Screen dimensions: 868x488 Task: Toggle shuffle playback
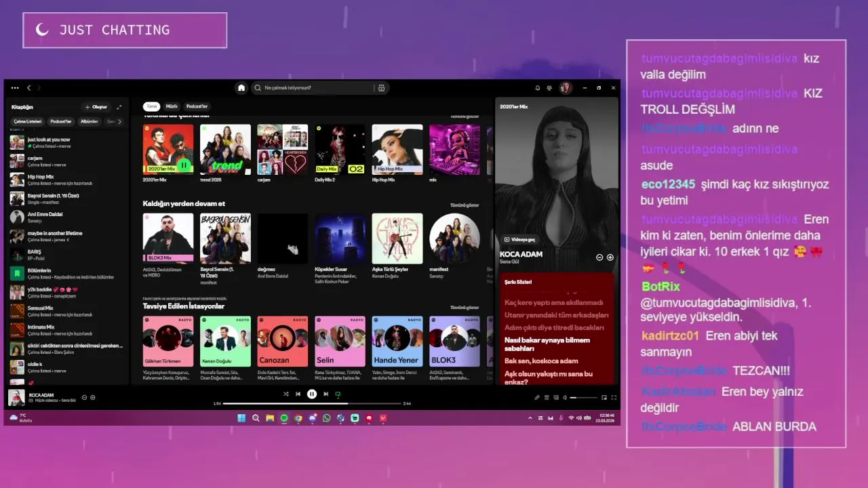(x=285, y=394)
